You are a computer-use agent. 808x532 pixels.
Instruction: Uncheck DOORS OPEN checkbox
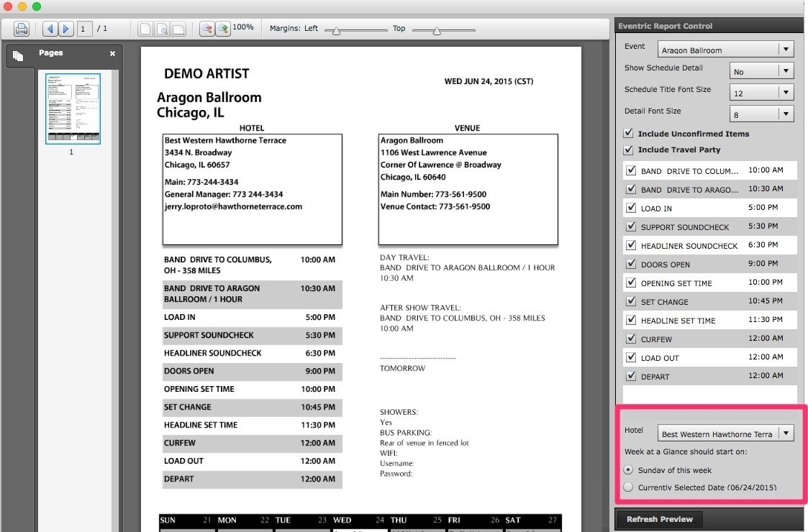point(631,264)
